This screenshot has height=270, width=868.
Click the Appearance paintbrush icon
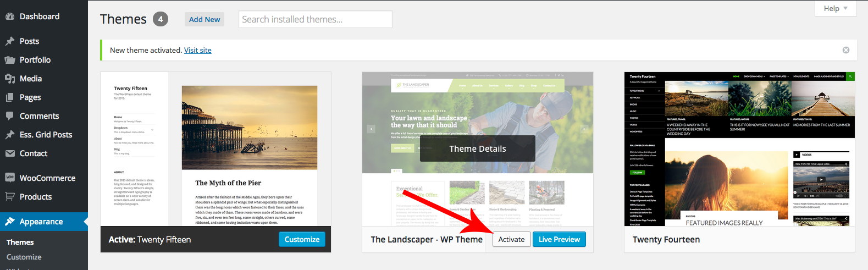(10, 222)
